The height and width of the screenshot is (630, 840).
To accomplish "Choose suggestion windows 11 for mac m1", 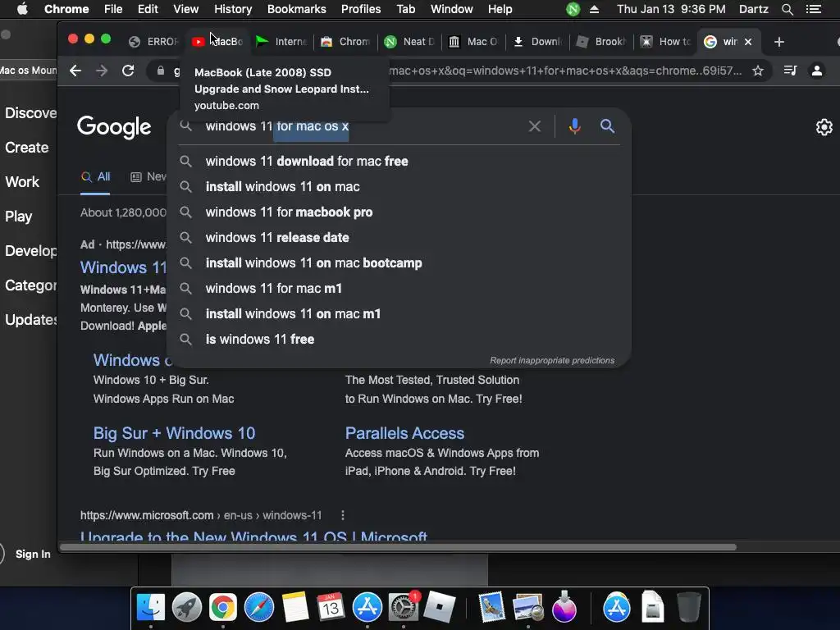I will click(399, 288).
